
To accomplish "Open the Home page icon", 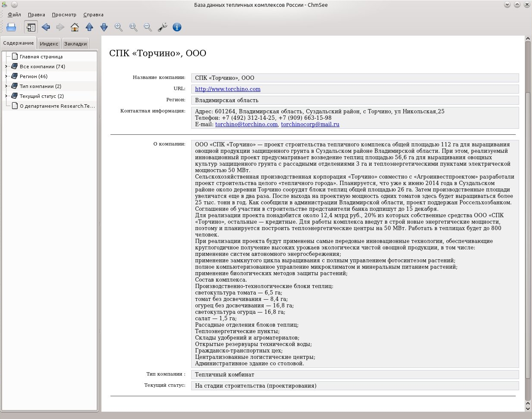I will pyautogui.click(x=75, y=27).
